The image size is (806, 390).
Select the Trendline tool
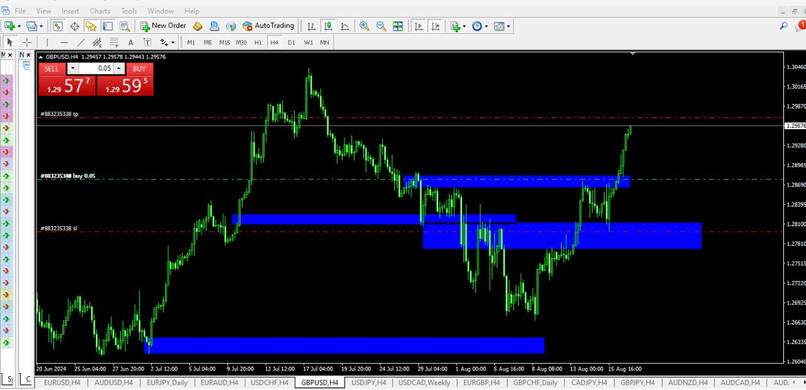click(81, 42)
